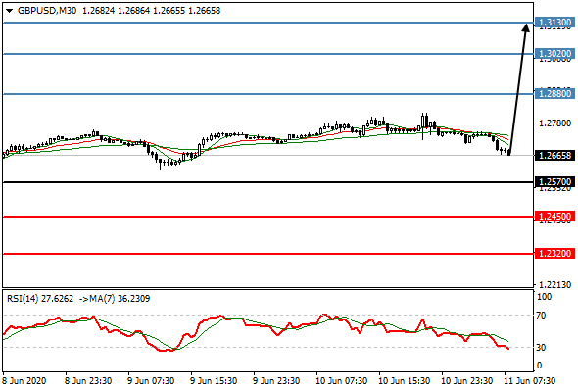This screenshot has height=392, width=578.
Task: Select the red horizontal line at 1.23200
Action: point(268,254)
